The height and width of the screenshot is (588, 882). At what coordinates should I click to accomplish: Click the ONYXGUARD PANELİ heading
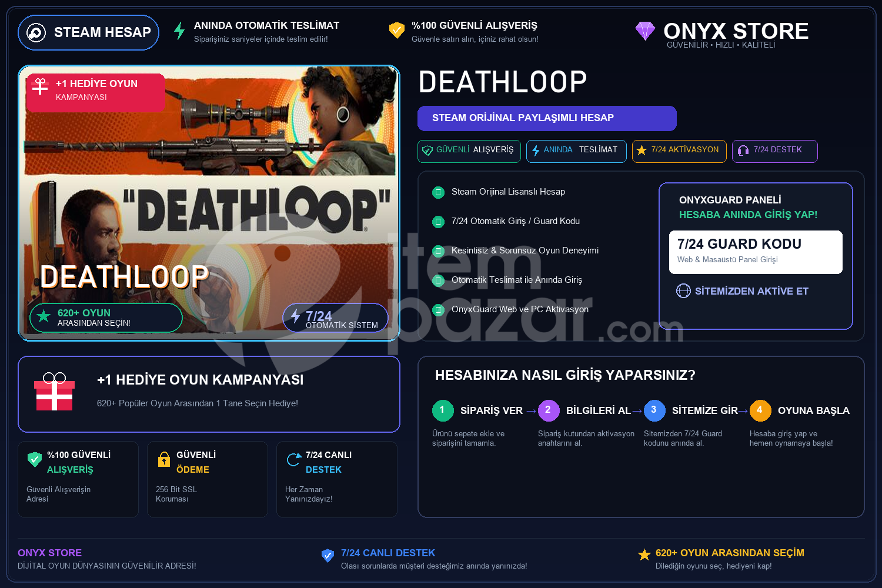pos(730,200)
